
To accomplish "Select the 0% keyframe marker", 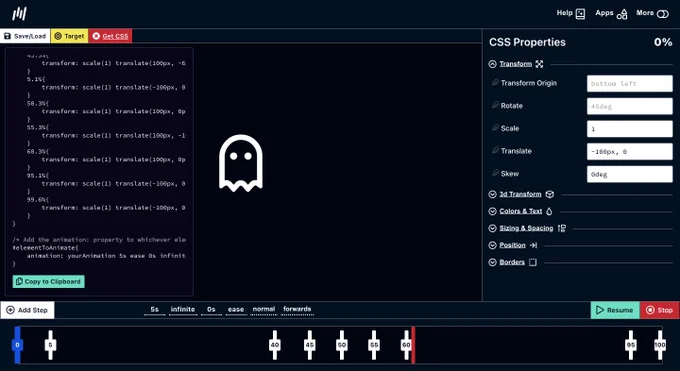I will [x=17, y=345].
